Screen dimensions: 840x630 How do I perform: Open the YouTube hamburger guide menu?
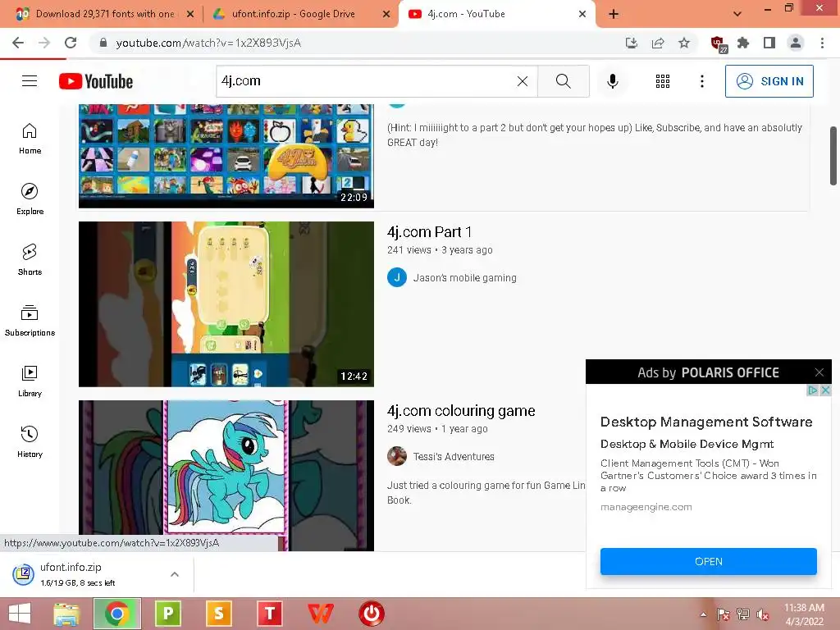tap(30, 81)
